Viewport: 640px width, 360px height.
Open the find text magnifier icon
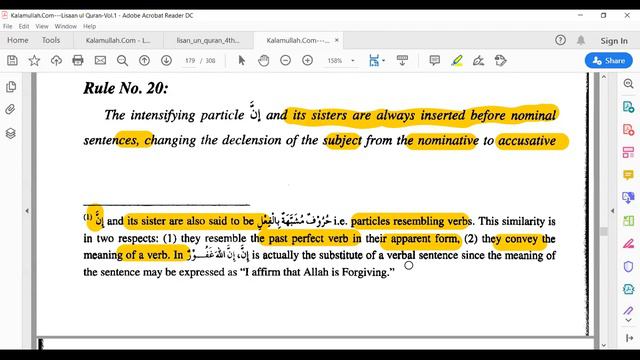(x=122, y=60)
